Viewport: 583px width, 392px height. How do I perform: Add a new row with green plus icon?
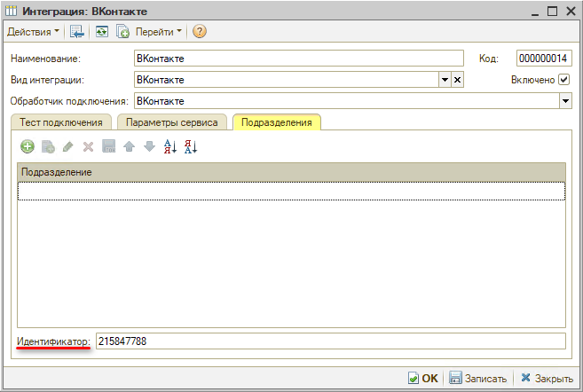coord(28,146)
